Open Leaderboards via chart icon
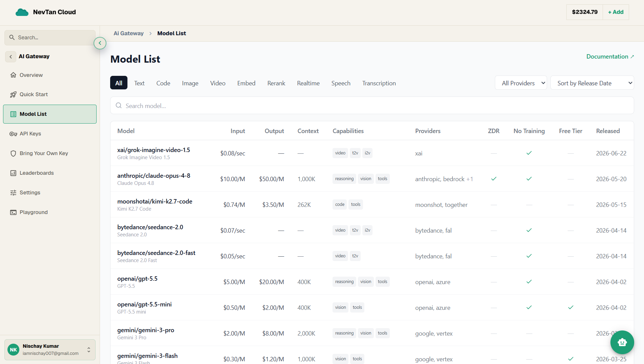The height and width of the screenshot is (364, 644). pyautogui.click(x=13, y=173)
